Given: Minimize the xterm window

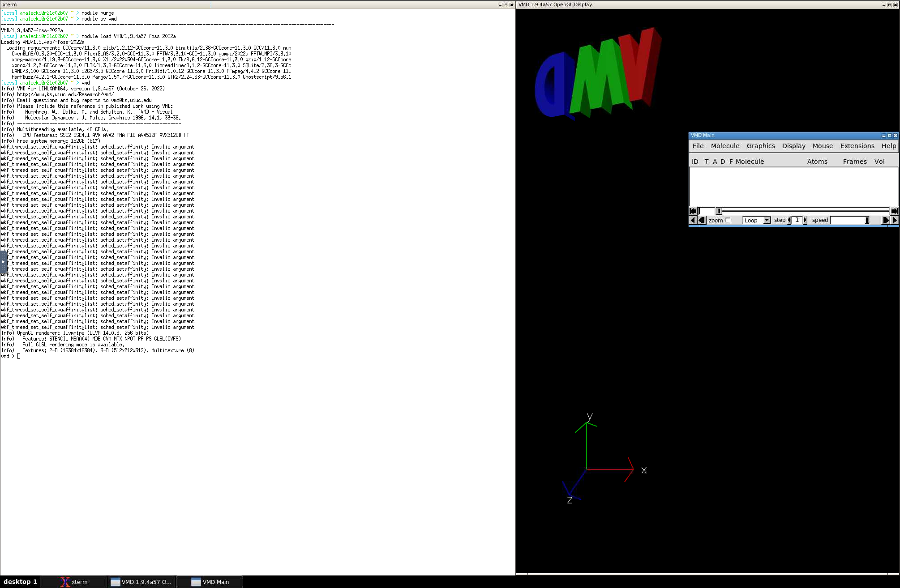Looking at the screenshot, I should coord(500,5).
